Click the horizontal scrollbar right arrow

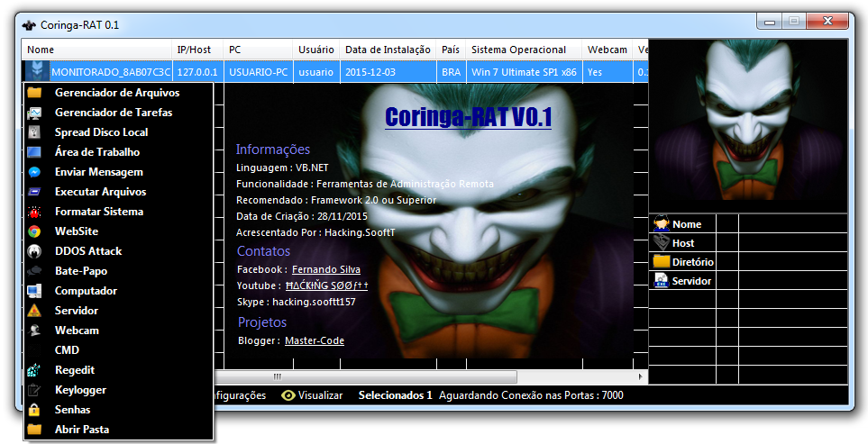click(x=641, y=377)
